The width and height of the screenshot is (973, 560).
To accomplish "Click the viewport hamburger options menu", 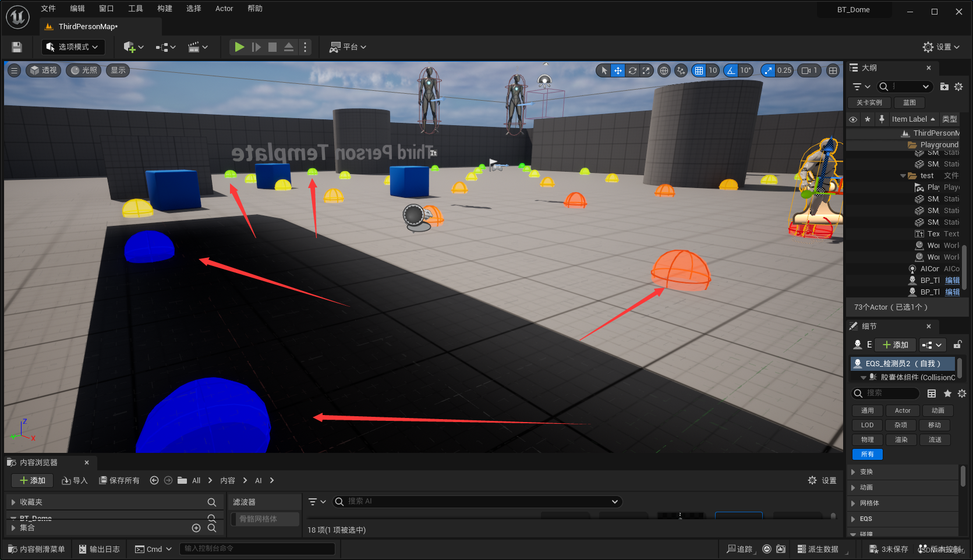I will [x=15, y=70].
